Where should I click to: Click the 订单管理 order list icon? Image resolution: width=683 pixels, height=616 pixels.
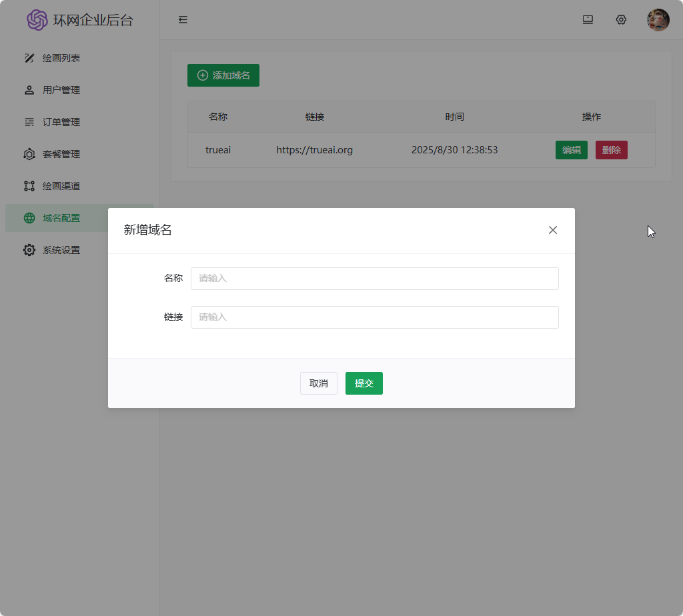pyautogui.click(x=29, y=122)
